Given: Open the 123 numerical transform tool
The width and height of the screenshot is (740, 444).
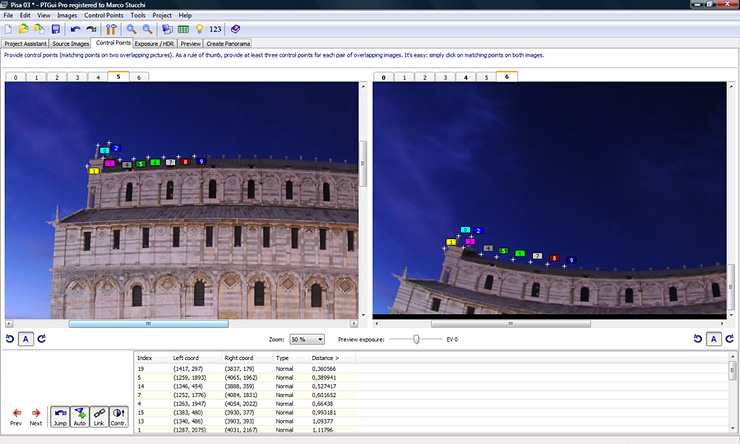Looking at the screenshot, I should [216, 30].
